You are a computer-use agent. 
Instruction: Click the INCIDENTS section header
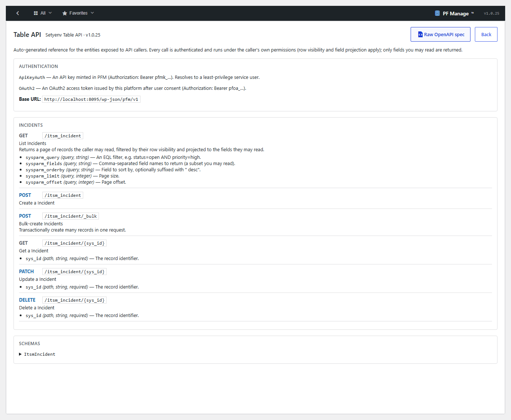[x=31, y=125]
